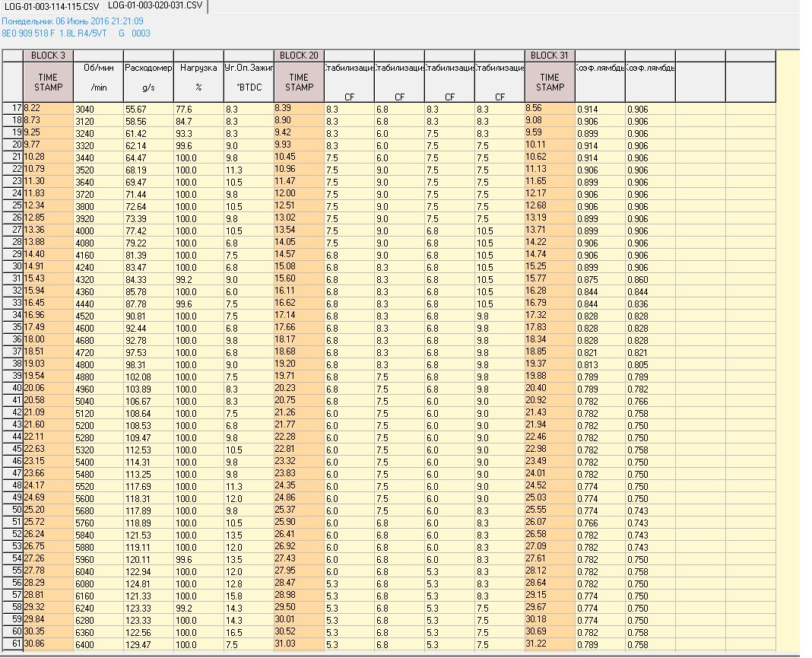Click Block 20 timestamp 31.03
812x658 pixels.
click(x=299, y=644)
